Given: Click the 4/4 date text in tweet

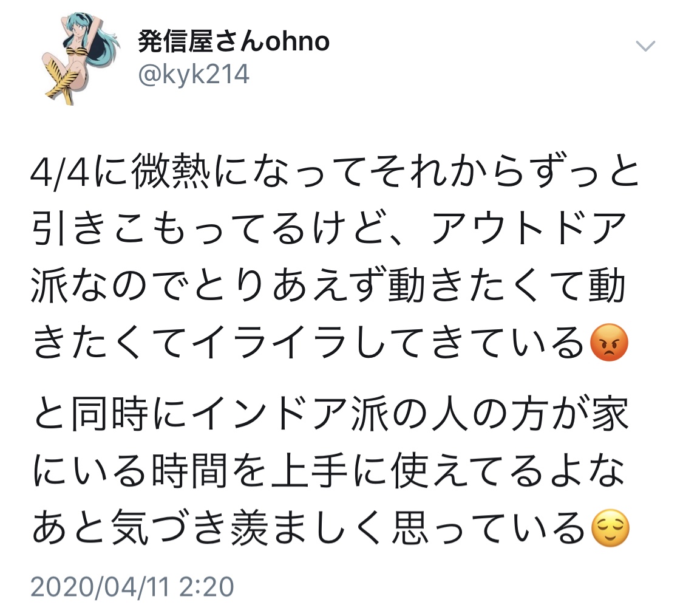Looking at the screenshot, I should [x=60, y=172].
